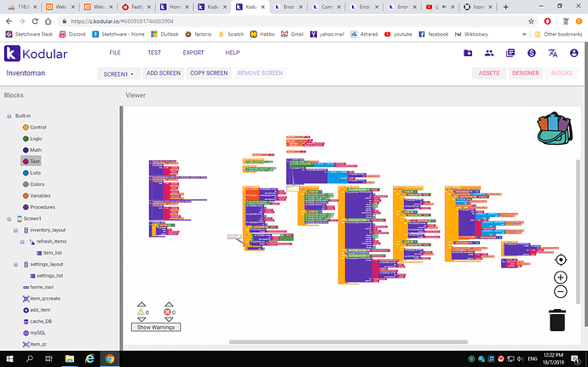Open the ASSETS manager
This screenshot has height=367, width=588.
coord(489,73)
